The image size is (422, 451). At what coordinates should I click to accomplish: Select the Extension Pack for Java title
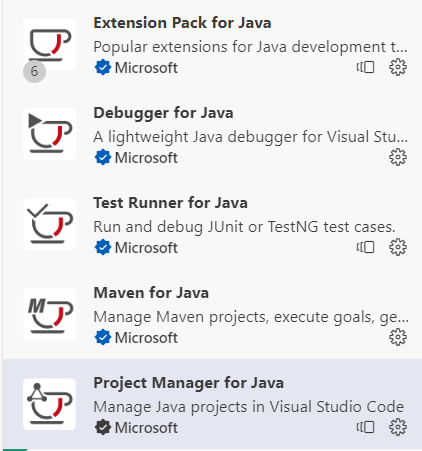(182, 23)
